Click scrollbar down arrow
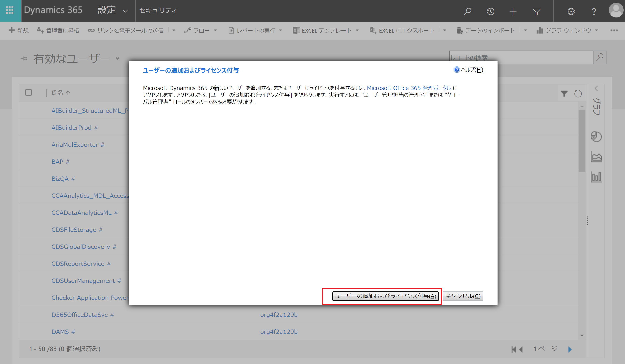Screen dimensions: 625x364 pos(582,336)
